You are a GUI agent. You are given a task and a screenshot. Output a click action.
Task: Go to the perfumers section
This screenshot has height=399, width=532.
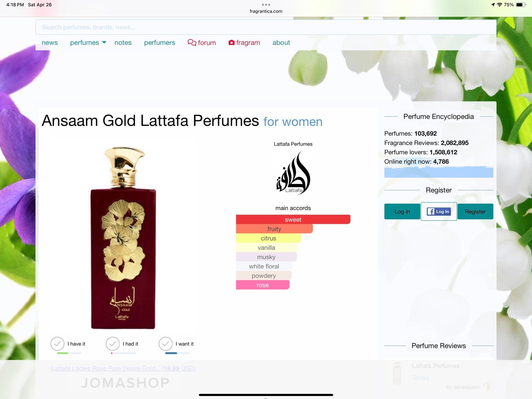[x=160, y=43]
